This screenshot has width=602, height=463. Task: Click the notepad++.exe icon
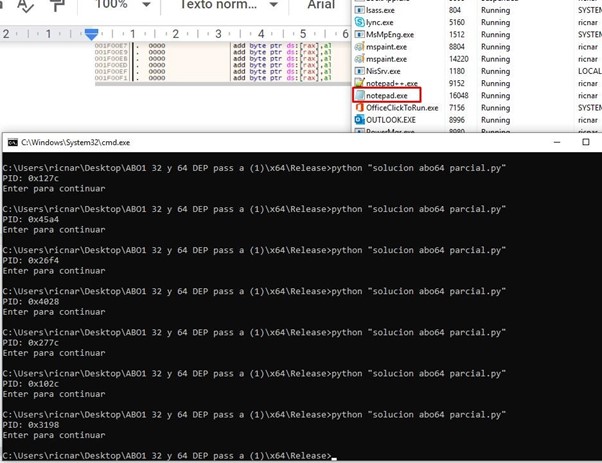pyautogui.click(x=359, y=83)
